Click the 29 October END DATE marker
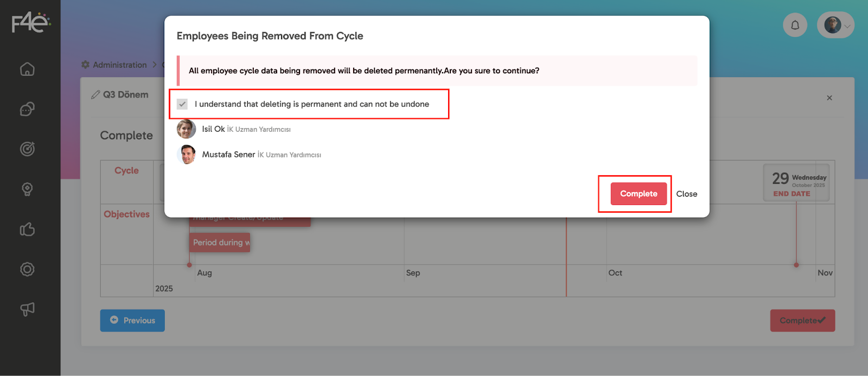868x376 pixels. tap(796, 183)
